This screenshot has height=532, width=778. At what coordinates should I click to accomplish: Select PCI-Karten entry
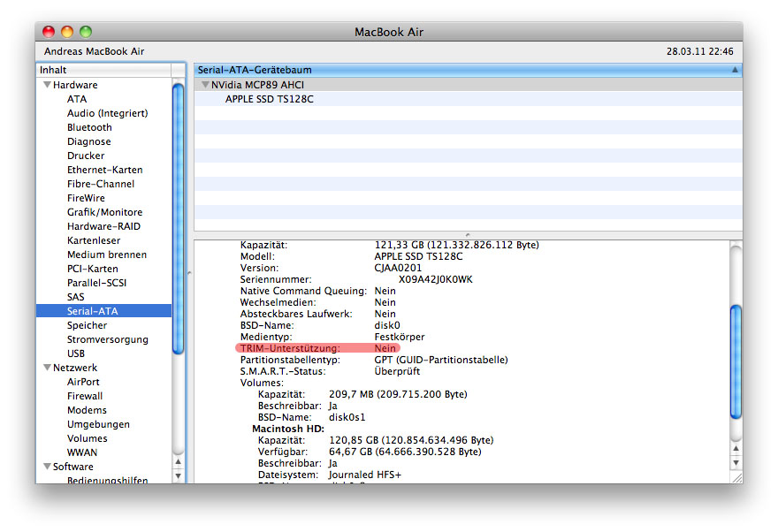[x=92, y=269]
